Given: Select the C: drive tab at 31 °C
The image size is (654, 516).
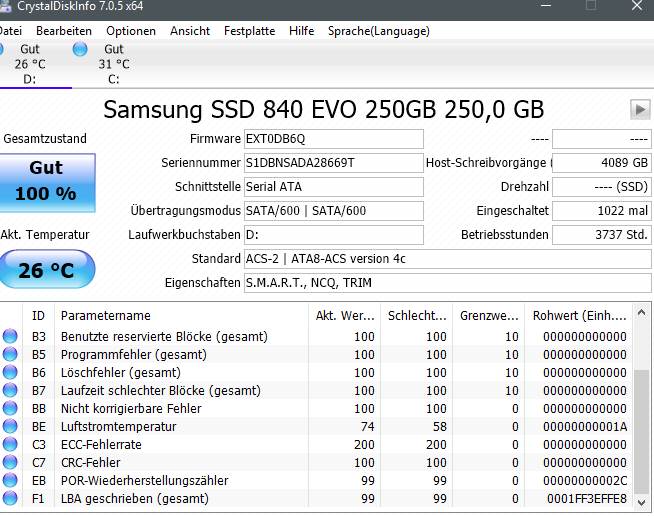Looking at the screenshot, I should 114,64.
